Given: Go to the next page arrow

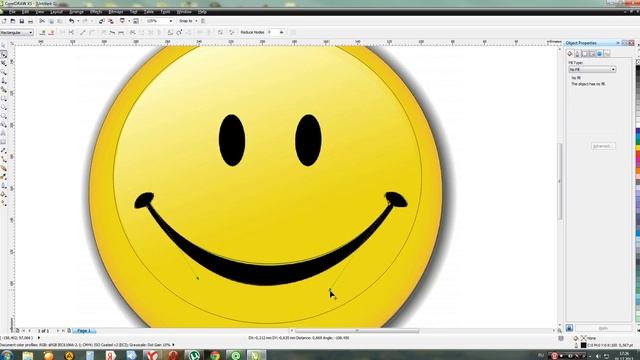Looking at the screenshot, I should [x=58, y=331].
